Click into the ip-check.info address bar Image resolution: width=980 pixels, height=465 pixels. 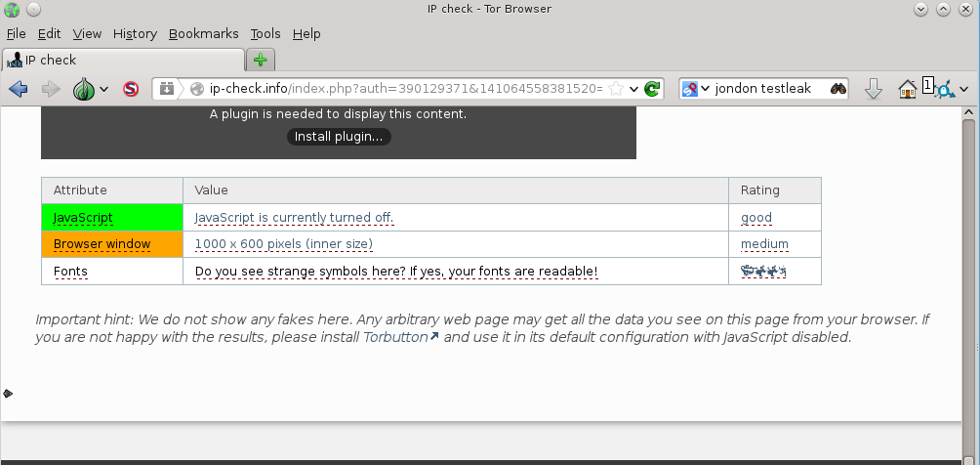click(x=406, y=89)
